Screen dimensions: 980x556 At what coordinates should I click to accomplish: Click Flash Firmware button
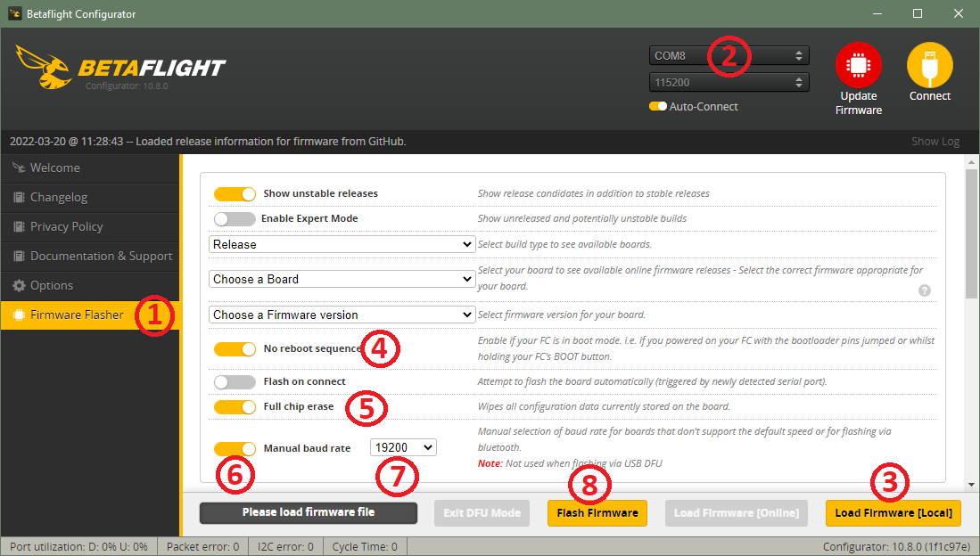597,513
